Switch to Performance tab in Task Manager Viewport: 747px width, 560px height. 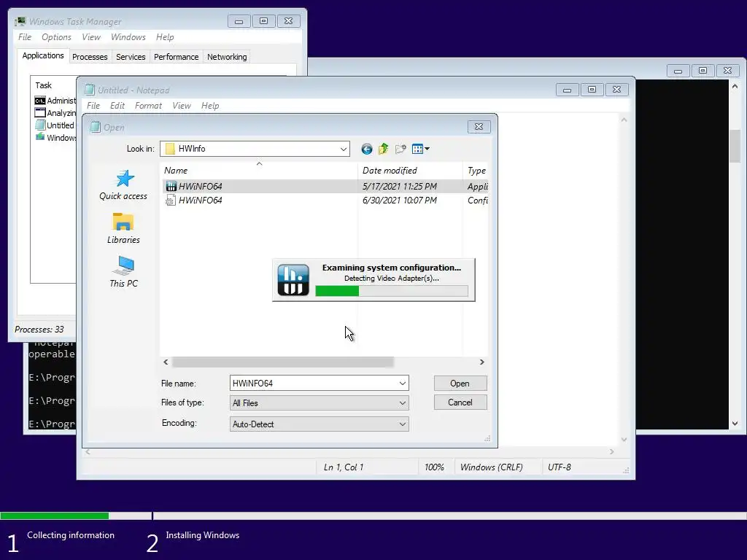click(176, 57)
